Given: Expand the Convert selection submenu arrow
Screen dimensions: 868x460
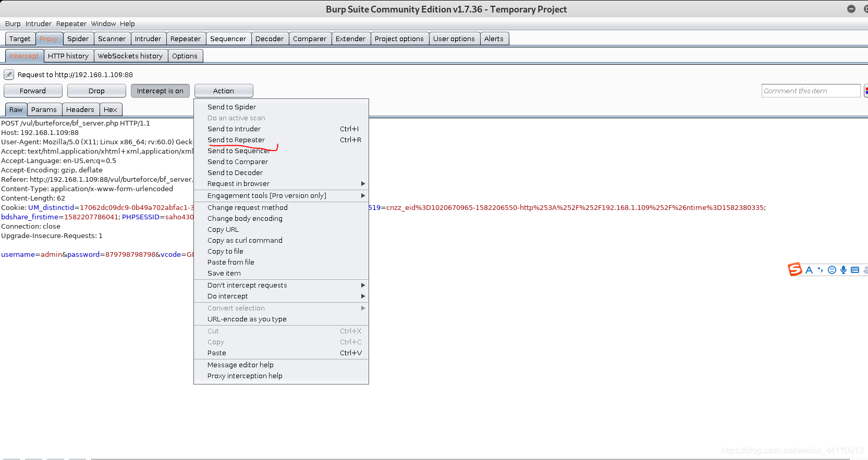Looking at the screenshot, I should [363, 308].
